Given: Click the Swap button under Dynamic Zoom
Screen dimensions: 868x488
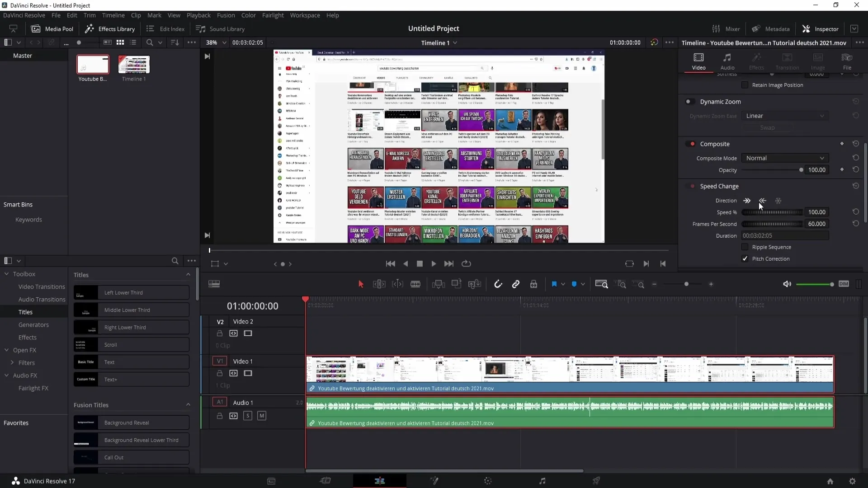Looking at the screenshot, I should coord(768,127).
